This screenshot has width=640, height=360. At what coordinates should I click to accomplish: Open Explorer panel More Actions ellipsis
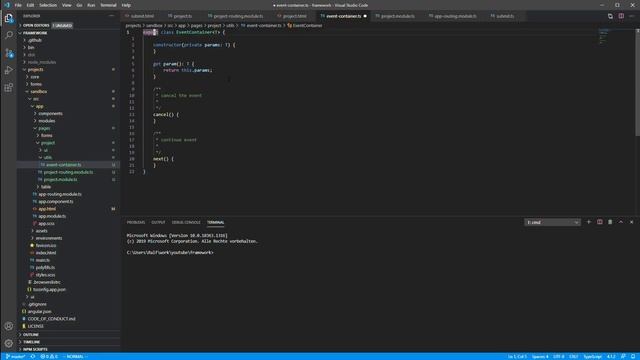[112, 16]
